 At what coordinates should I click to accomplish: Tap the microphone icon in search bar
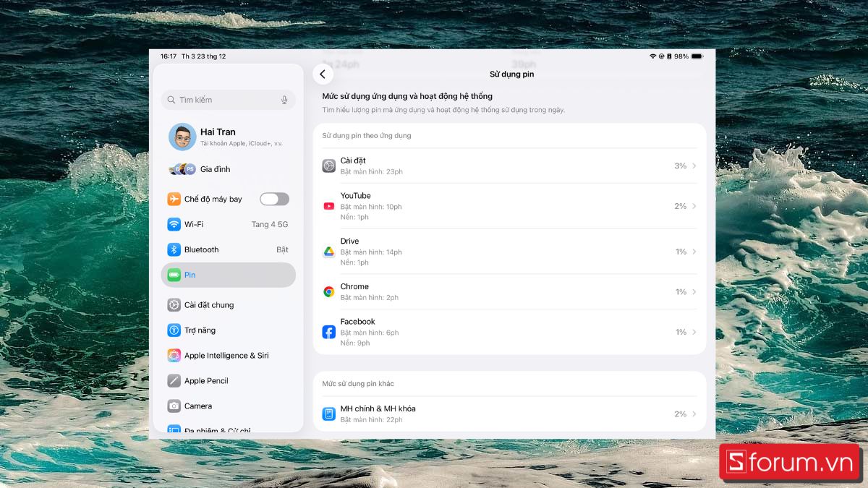click(x=283, y=99)
